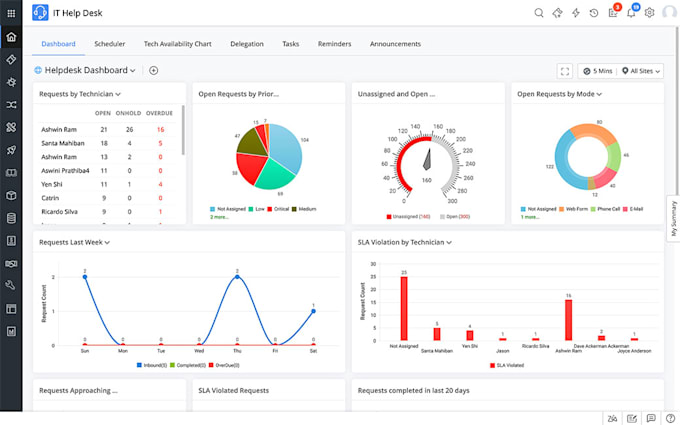This screenshot has width=680, height=425.
Task: Switch to the Announcements tab
Action: pyautogui.click(x=396, y=44)
